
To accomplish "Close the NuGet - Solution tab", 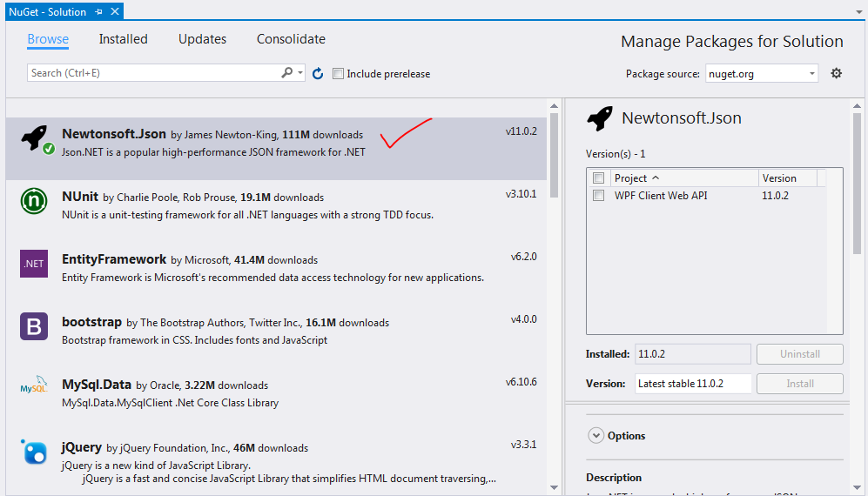I will [x=115, y=11].
